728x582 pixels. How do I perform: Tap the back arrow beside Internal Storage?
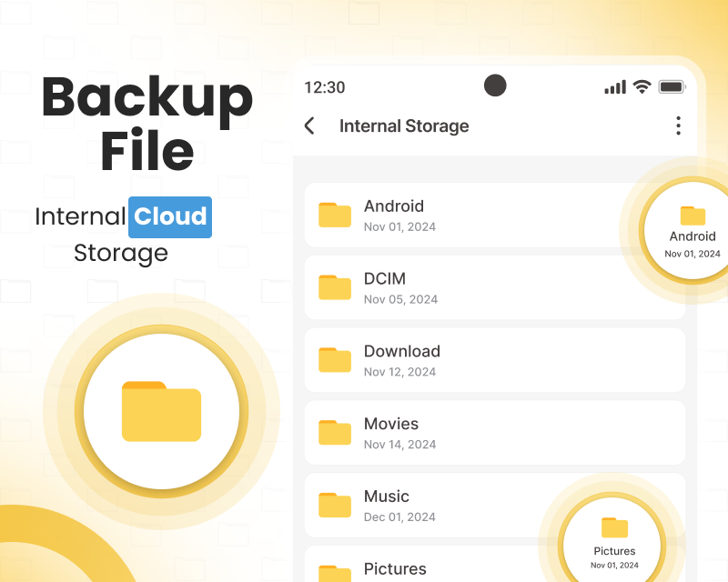click(309, 126)
